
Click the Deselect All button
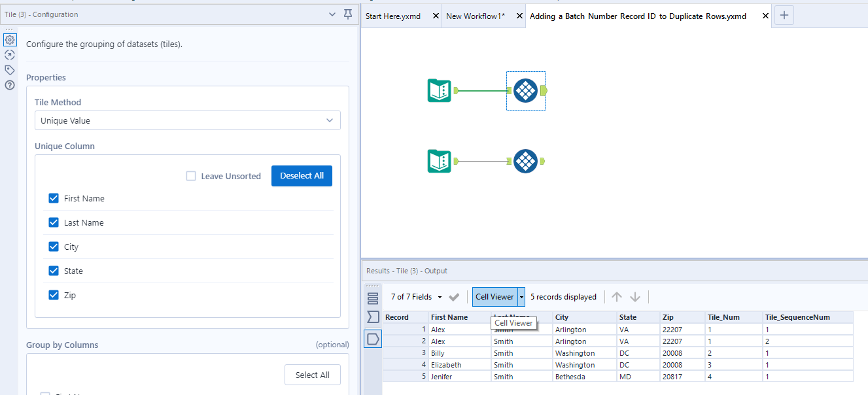[302, 175]
